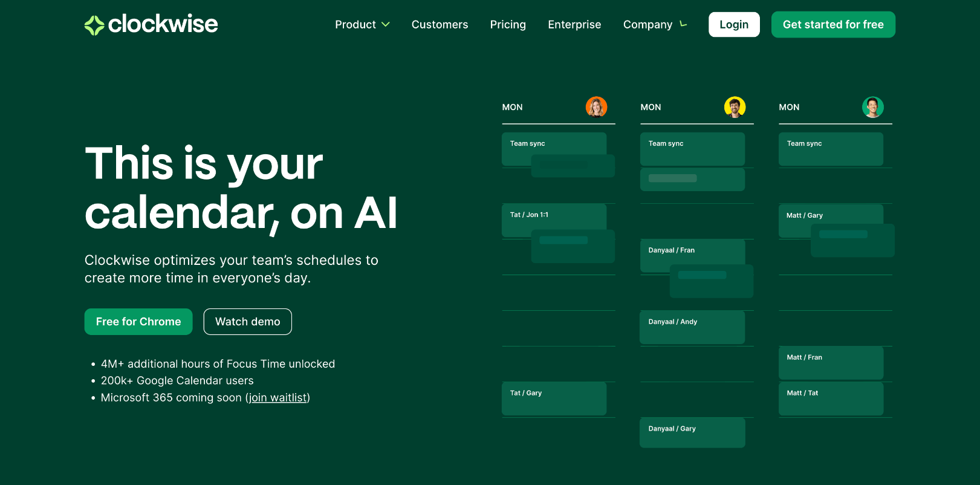Click the woman's avatar with the orange background
This screenshot has height=485, width=980.
[596, 107]
